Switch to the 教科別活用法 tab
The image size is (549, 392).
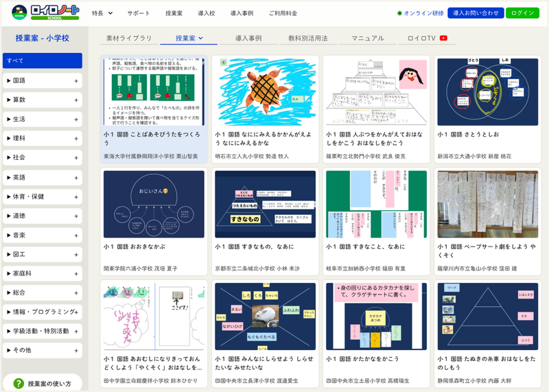pos(307,38)
